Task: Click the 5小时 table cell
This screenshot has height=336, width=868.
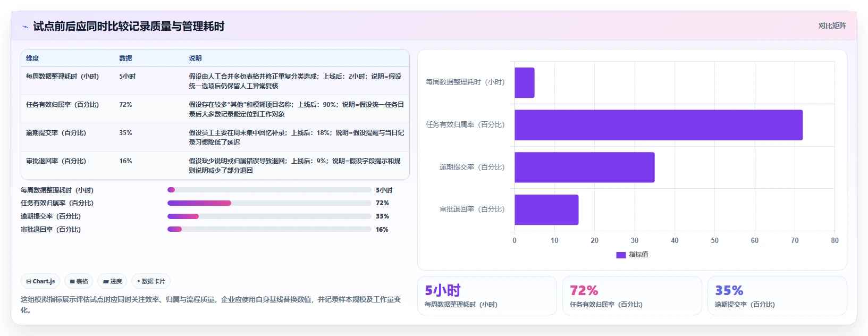Action: tap(127, 77)
